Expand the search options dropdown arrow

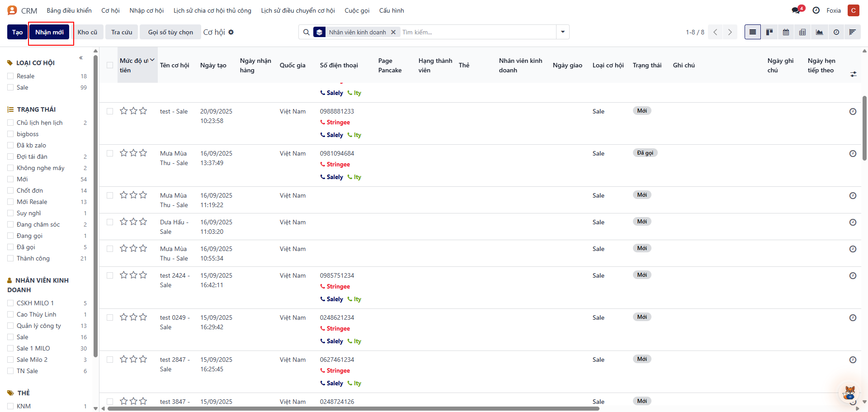563,32
